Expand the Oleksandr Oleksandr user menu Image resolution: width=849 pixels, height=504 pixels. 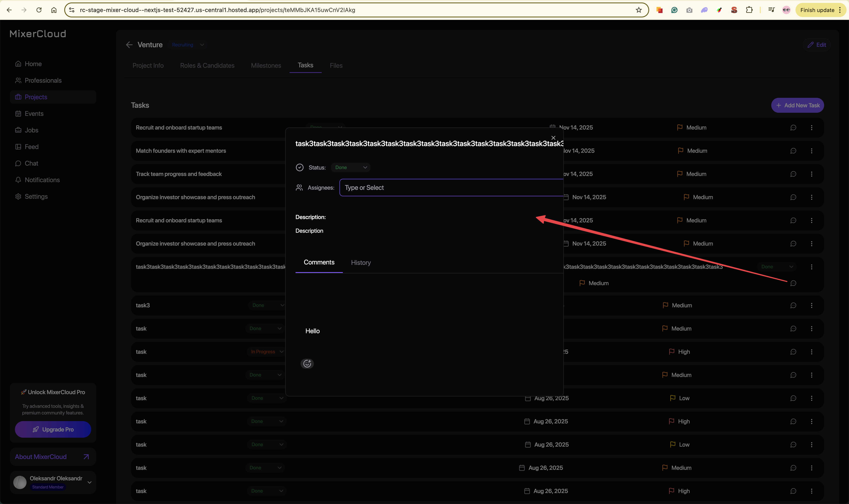point(89,482)
